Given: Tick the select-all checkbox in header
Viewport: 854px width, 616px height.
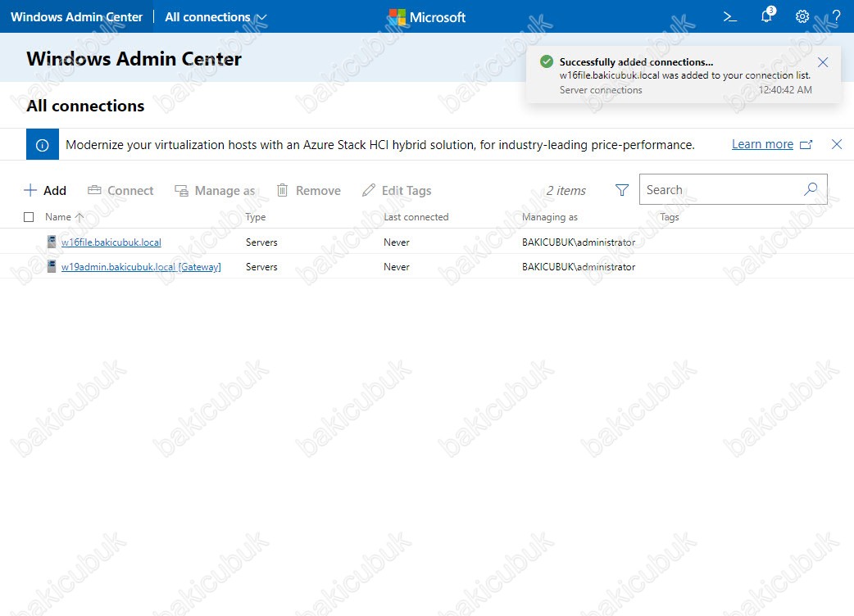Looking at the screenshot, I should tap(29, 217).
